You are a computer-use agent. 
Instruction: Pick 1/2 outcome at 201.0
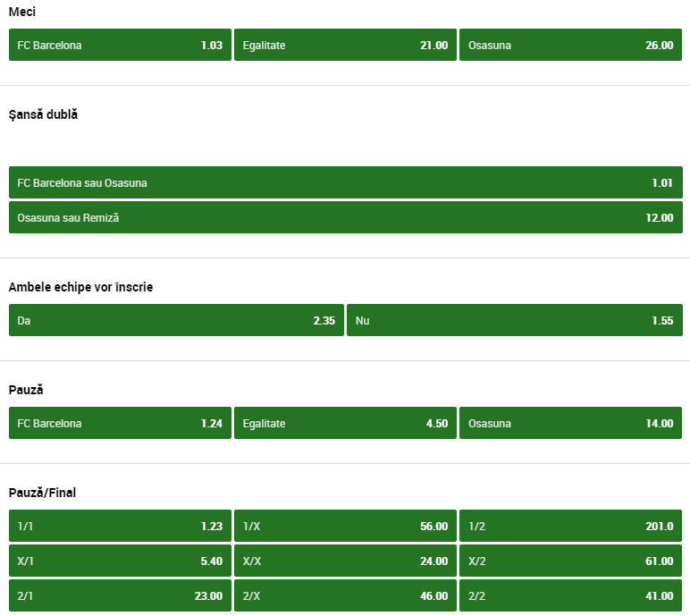tap(570, 526)
